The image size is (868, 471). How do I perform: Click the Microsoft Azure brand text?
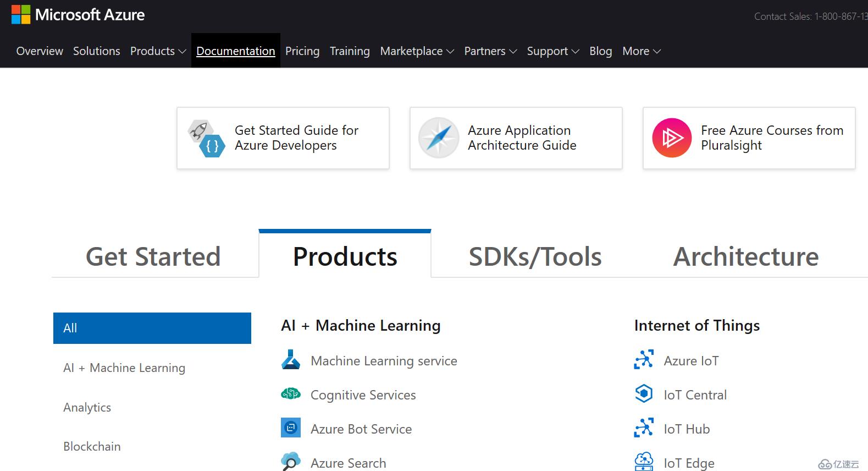[90, 15]
